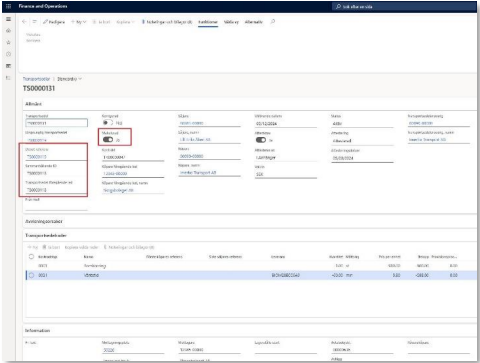480x363 pixels.
Task: Toggle the Attesterad switch
Action: (x=261, y=140)
